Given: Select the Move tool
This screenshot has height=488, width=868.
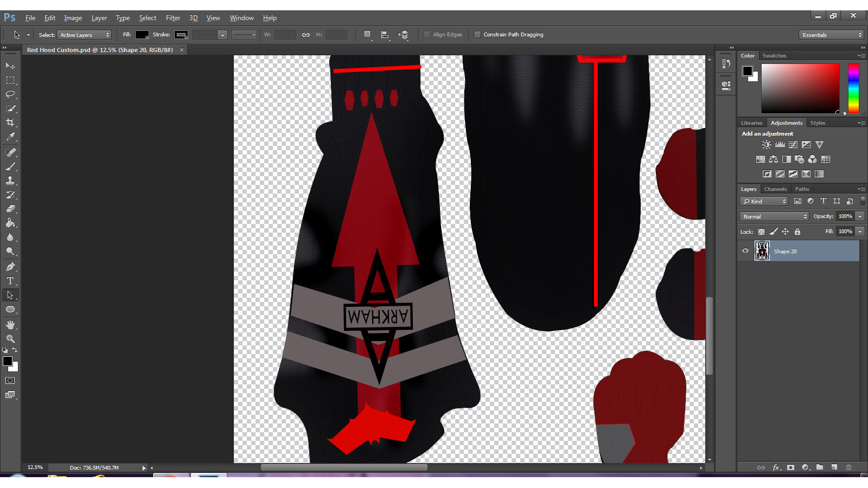Looking at the screenshot, I should coord(10,66).
